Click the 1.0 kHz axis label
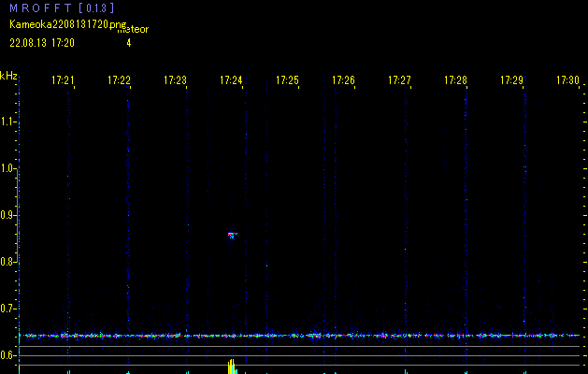 7,168
